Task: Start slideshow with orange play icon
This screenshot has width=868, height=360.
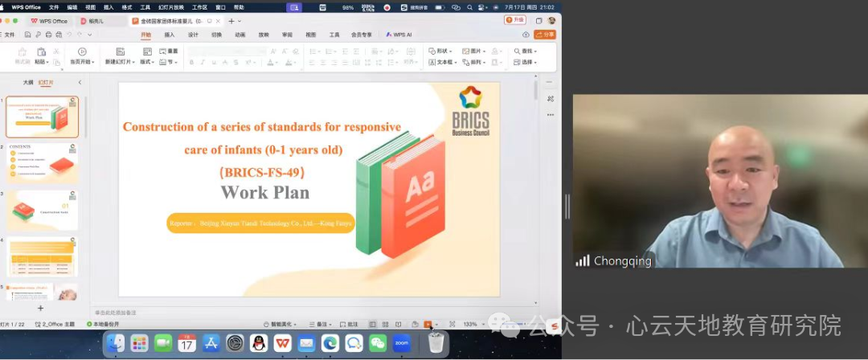Action: click(428, 324)
